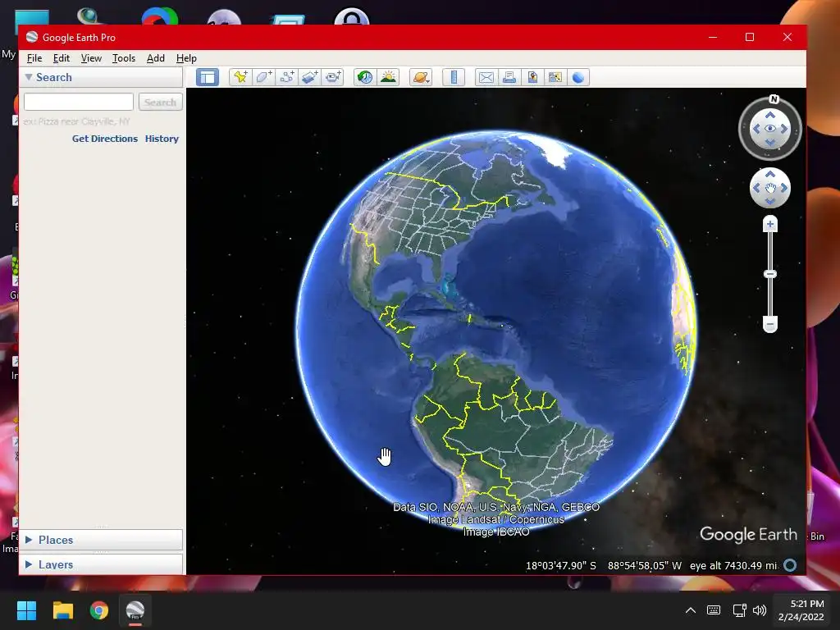Click into the search text field
This screenshot has height=630, width=840.
pos(79,102)
